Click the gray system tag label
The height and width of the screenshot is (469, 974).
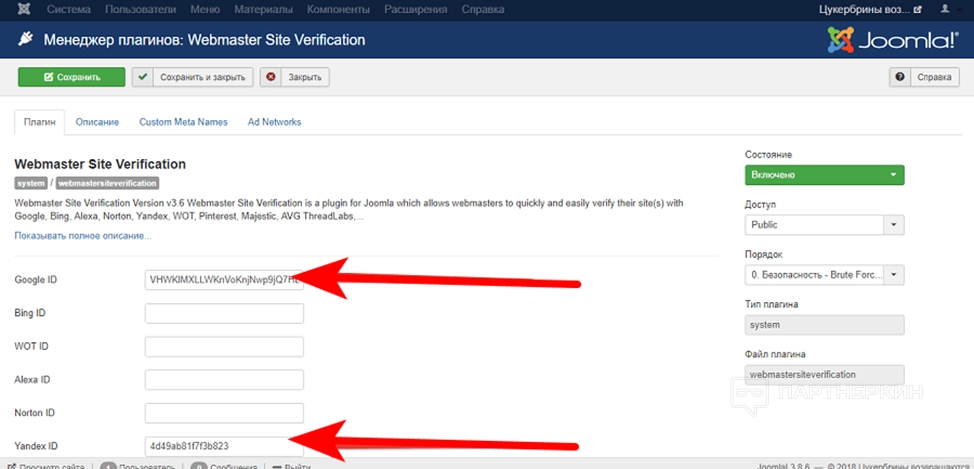pyautogui.click(x=30, y=183)
